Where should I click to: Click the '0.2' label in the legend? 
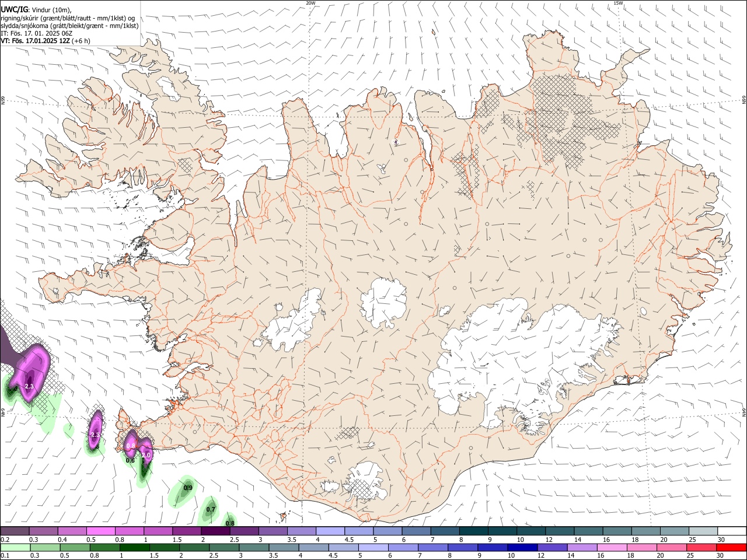[x=5, y=540]
